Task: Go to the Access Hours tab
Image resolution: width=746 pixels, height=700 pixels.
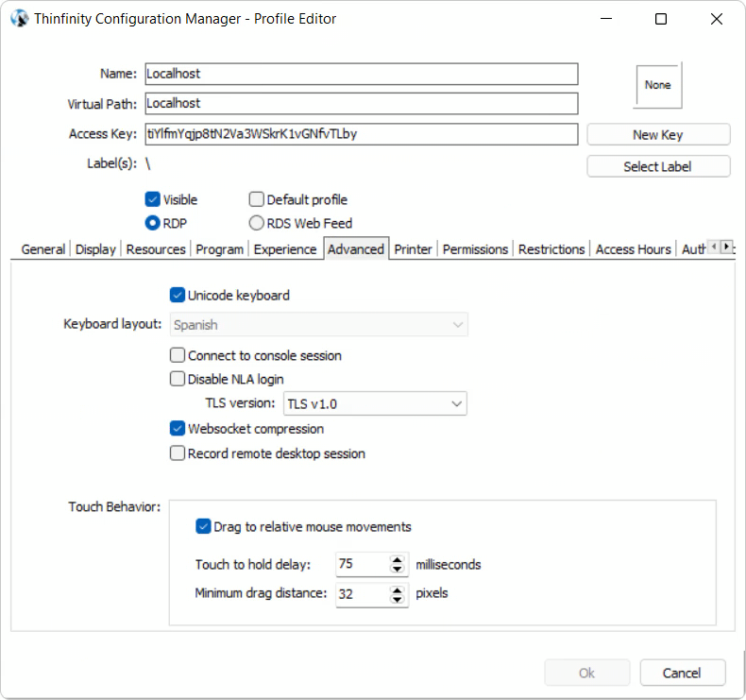Action: pos(634,249)
